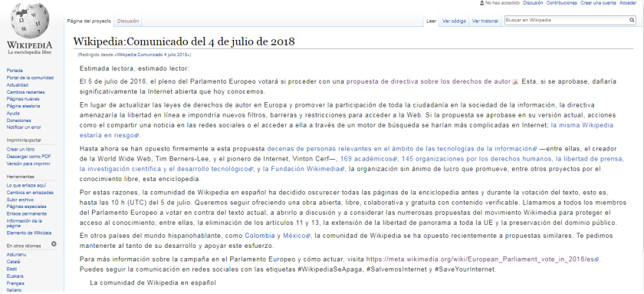Click Donaciones sidebar link

(x=18, y=121)
